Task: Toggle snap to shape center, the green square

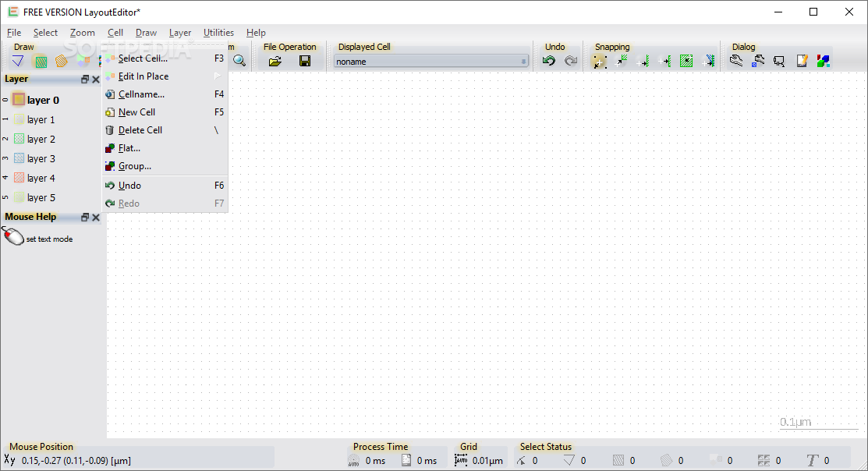Action: [x=686, y=61]
